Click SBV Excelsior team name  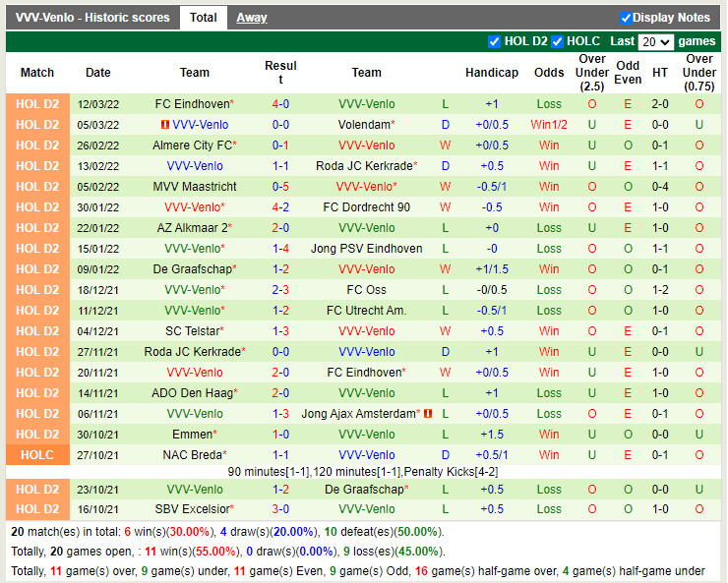[x=192, y=509]
